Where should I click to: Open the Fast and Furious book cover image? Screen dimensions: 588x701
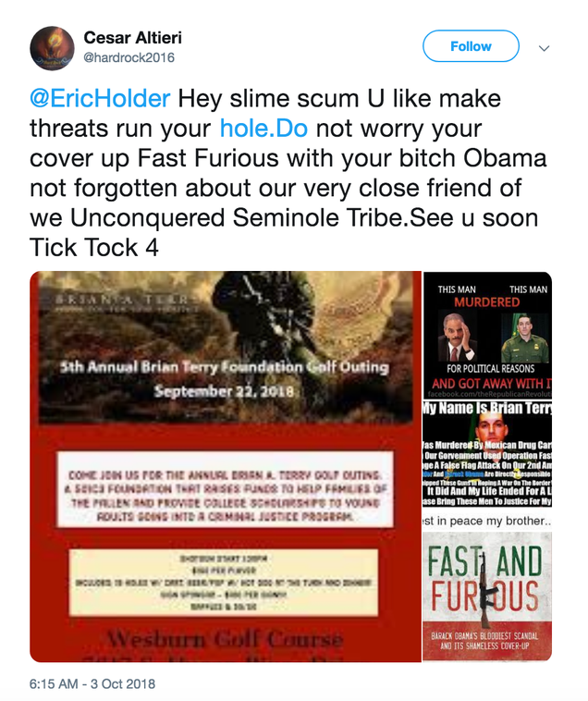pyautogui.click(x=487, y=597)
